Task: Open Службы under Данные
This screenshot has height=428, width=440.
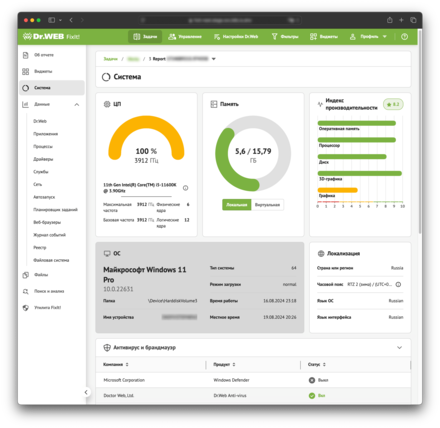Action: pos(41,172)
